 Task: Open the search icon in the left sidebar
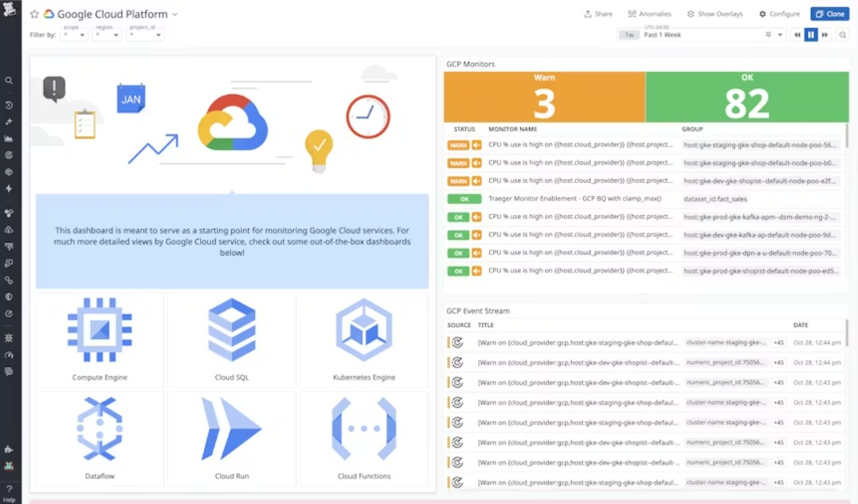pyautogui.click(x=9, y=80)
